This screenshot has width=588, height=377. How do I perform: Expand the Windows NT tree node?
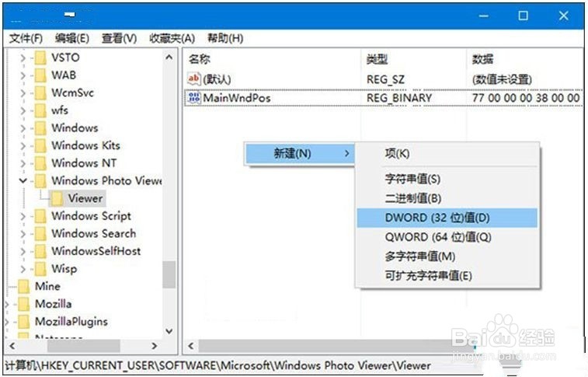pos(23,163)
